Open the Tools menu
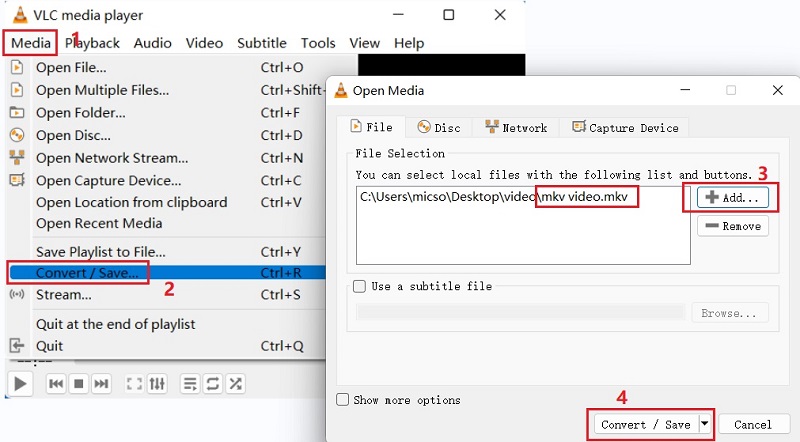The image size is (800, 442). (318, 43)
